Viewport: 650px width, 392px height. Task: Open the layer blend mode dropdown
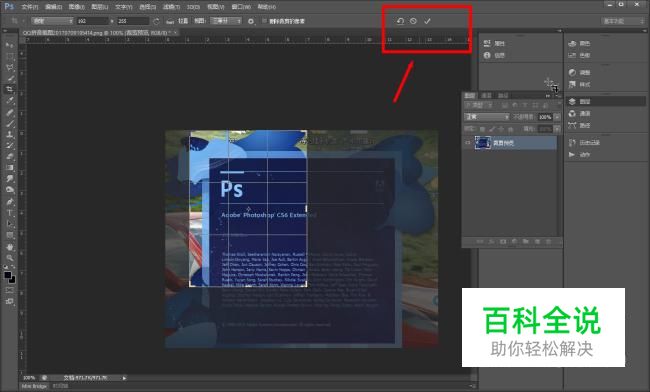pos(487,117)
